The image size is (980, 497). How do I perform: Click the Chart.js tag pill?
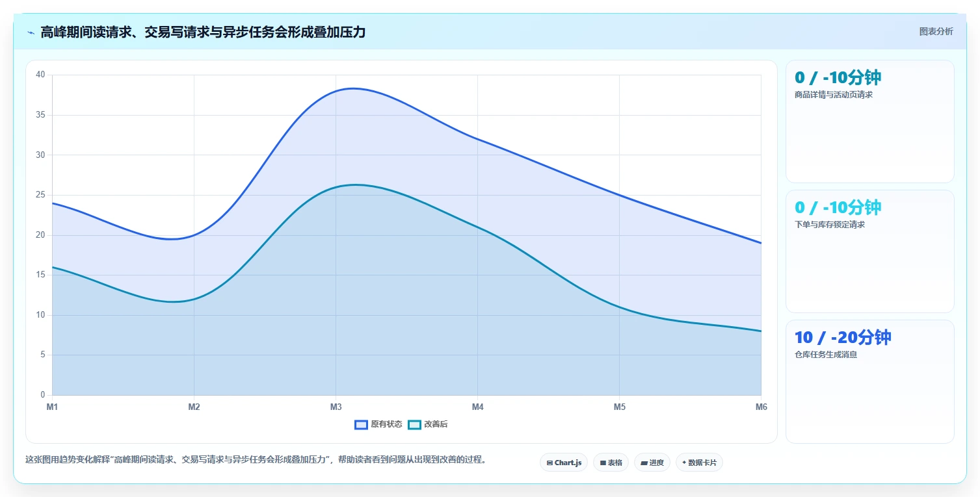coord(564,463)
